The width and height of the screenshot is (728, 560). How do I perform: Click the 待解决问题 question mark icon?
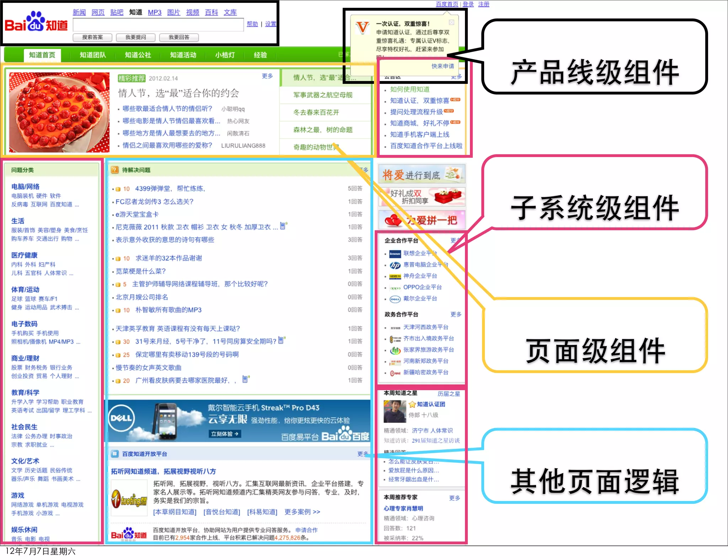click(114, 170)
